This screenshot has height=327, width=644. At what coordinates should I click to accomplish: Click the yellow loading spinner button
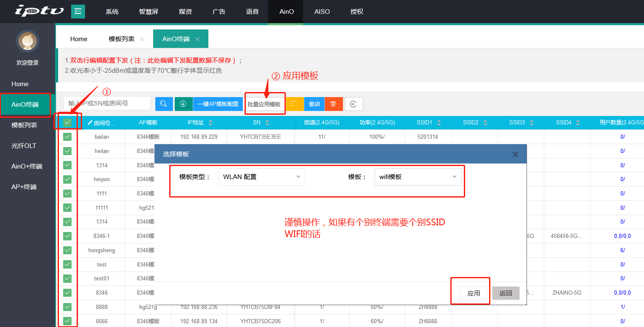click(295, 104)
